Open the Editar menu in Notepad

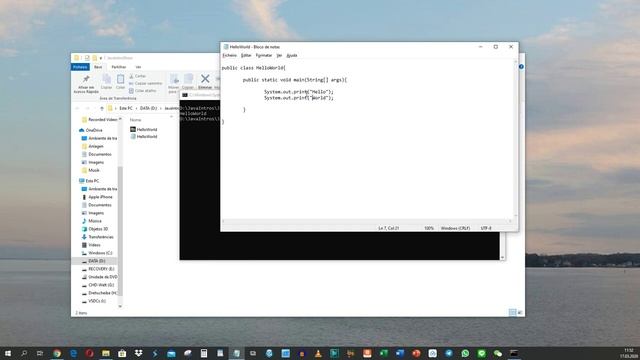click(x=246, y=55)
